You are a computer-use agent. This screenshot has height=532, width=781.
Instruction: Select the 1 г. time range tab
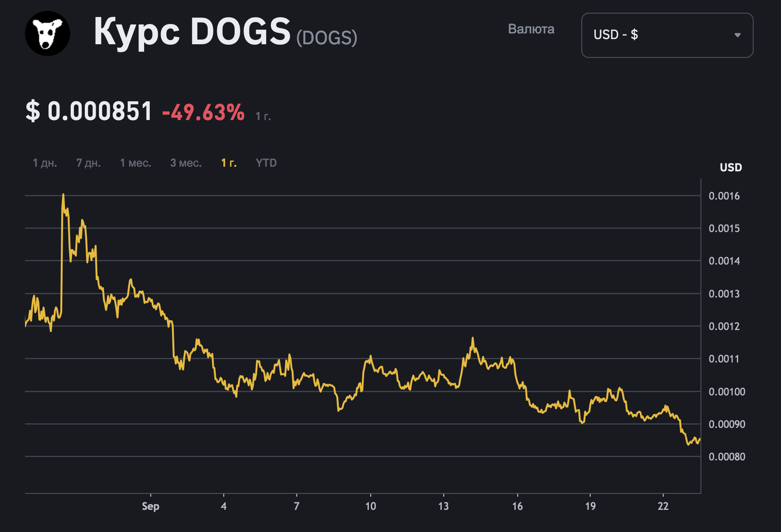(x=229, y=163)
